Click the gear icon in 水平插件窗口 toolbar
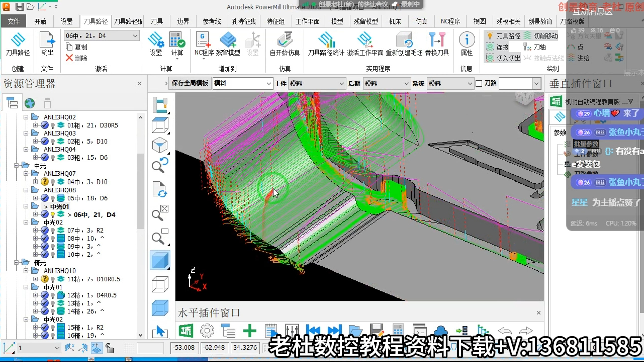 (207, 331)
